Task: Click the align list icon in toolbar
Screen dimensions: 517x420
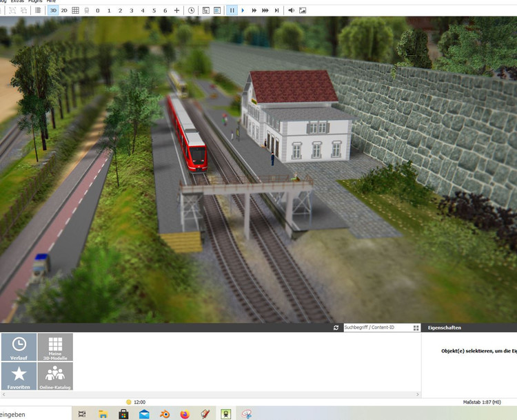Action: coord(38,10)
